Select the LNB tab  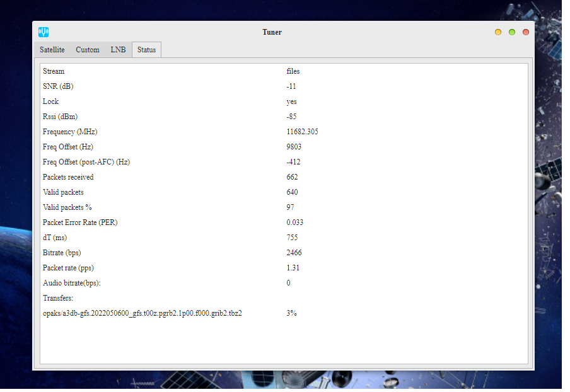118,50
